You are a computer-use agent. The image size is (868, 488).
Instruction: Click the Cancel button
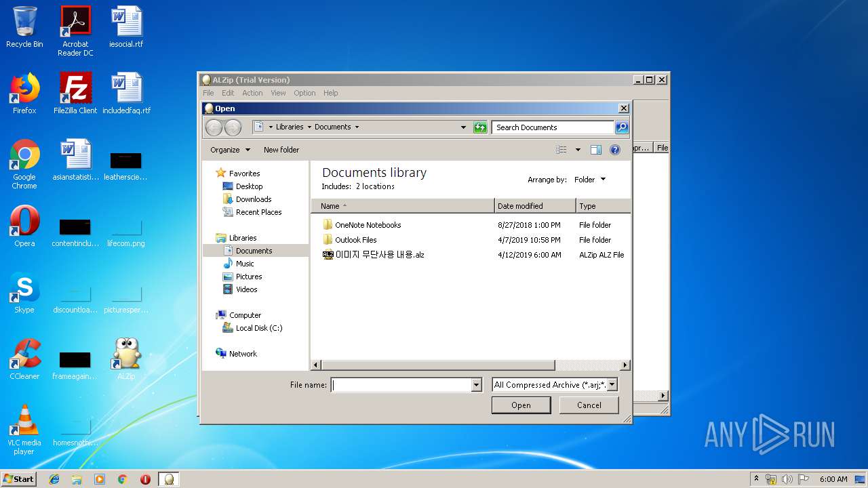(589, 405)
